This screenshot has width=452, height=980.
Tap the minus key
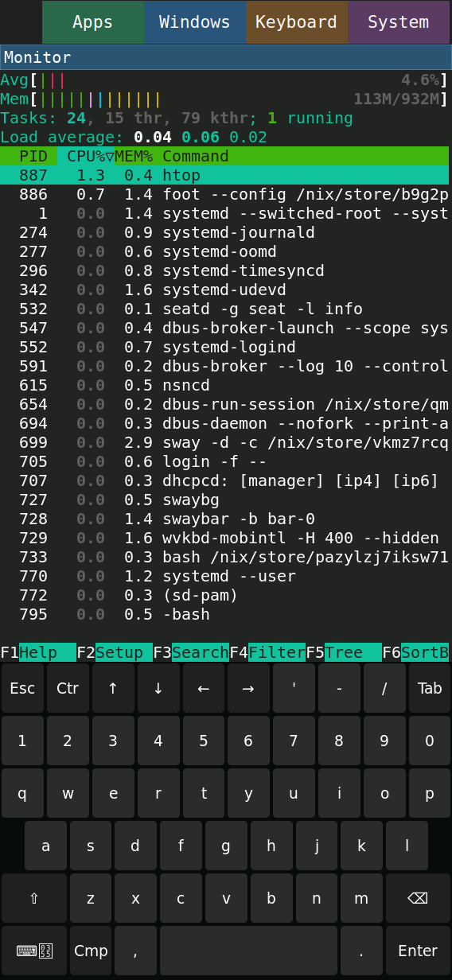(x=339, y=688)
